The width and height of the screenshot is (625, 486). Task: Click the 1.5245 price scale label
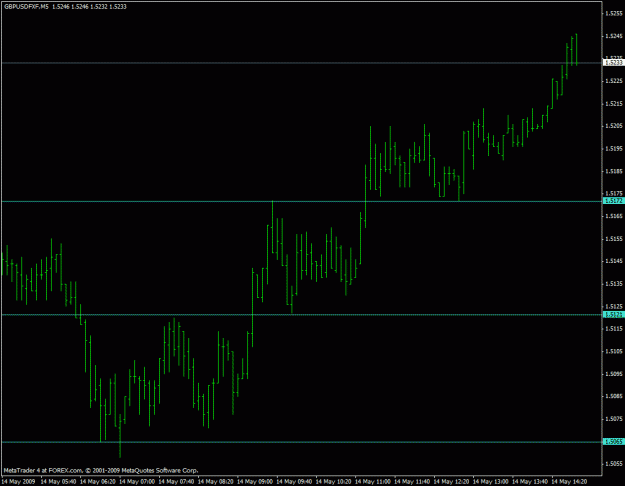[x=614, y=36]
